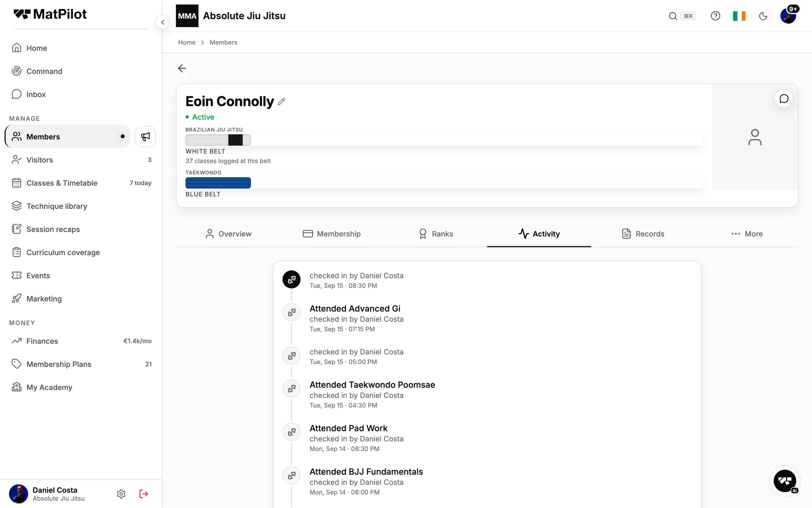Open the megaphone announcements button
This screenshot has height=508, width=812.
coord(145,137)
